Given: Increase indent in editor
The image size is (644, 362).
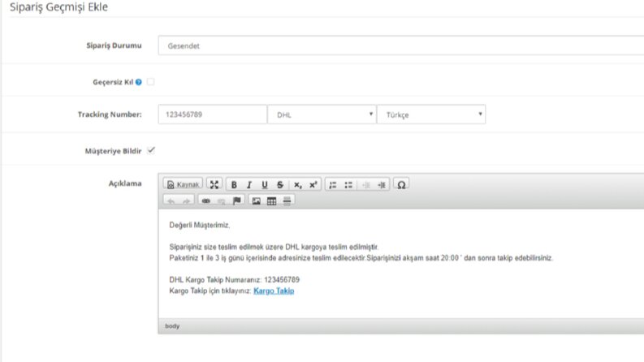Looking at the screenshot, I should (382, 185).
